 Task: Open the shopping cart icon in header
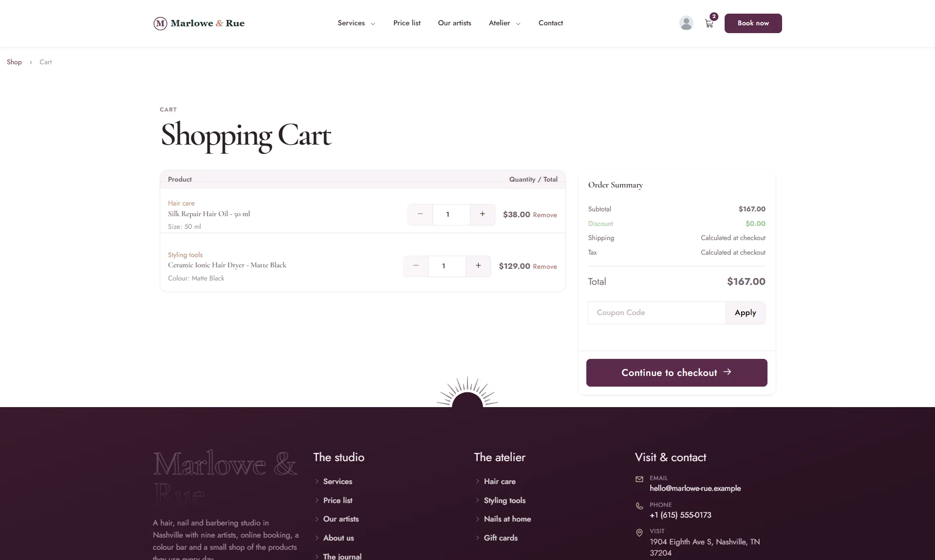coord(709,23)
